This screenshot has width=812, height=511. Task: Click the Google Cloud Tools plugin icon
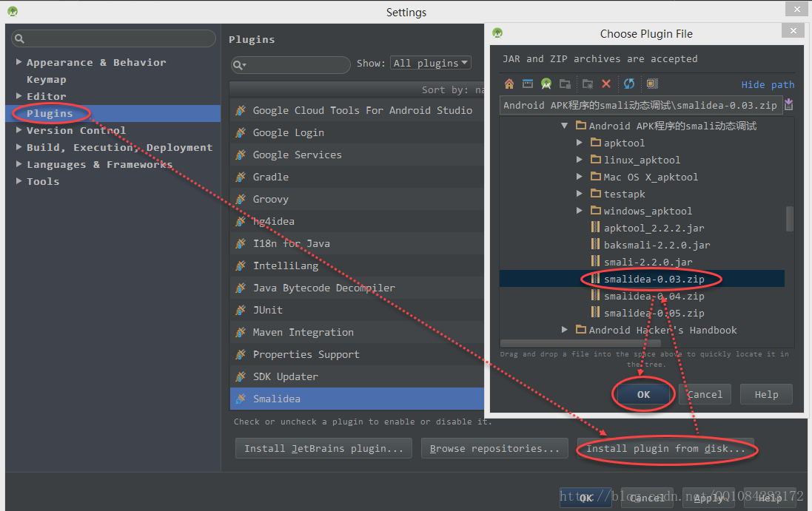click(x=241, y=110)
